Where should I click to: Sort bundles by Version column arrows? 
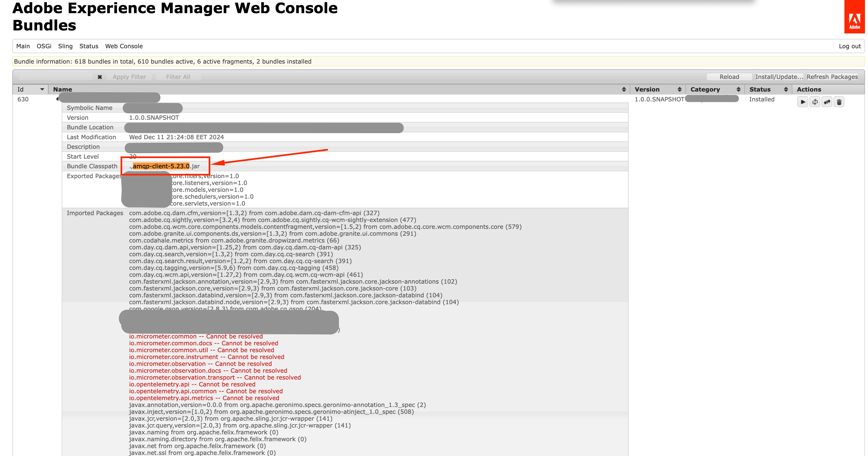(679, 89)
